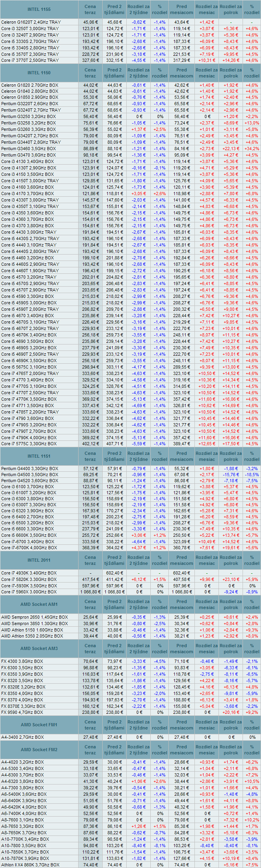
Task: Select Core i7 3770T 2,50GHz TRAY name
Action: 30,60
